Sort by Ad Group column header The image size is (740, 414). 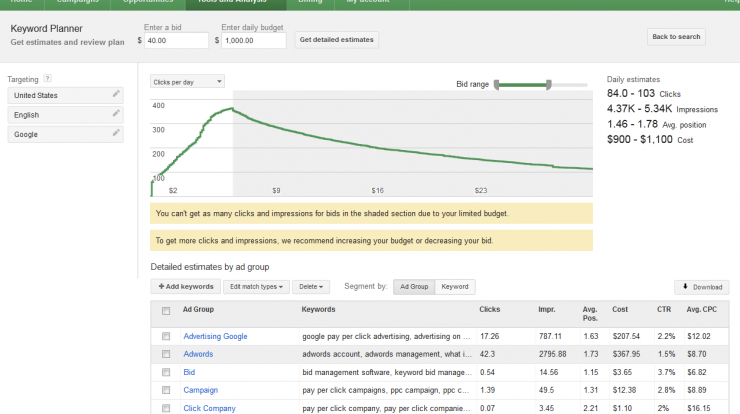click(x=198, y=309)
